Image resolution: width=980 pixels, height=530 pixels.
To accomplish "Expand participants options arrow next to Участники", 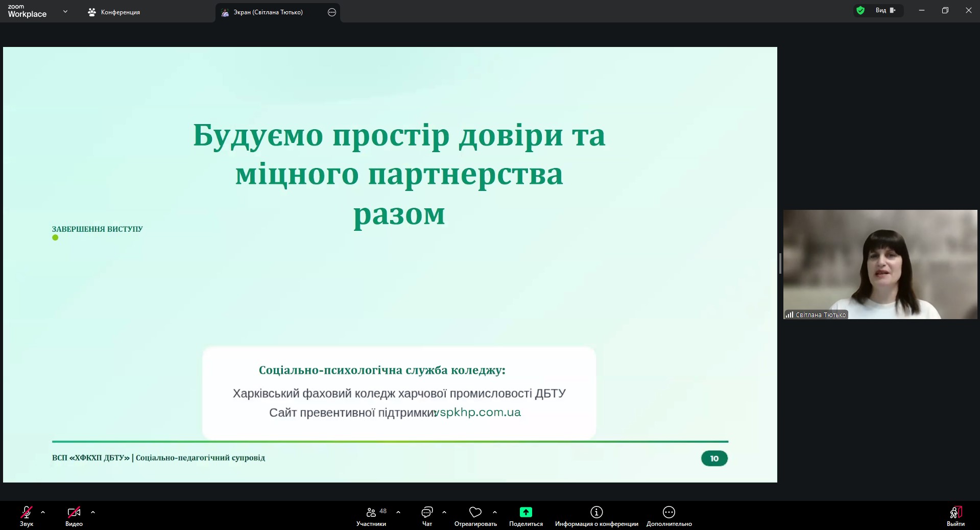I will click(398, 512).
